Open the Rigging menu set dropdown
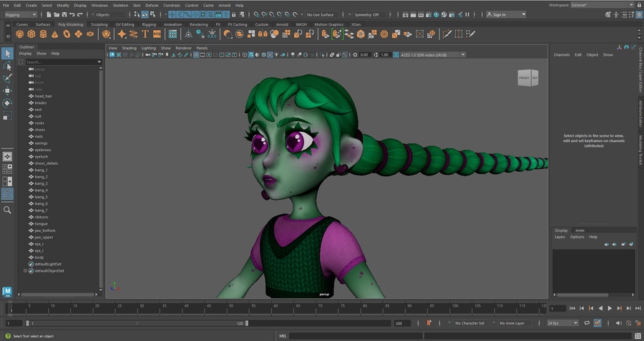 click(x=21, y=14)
